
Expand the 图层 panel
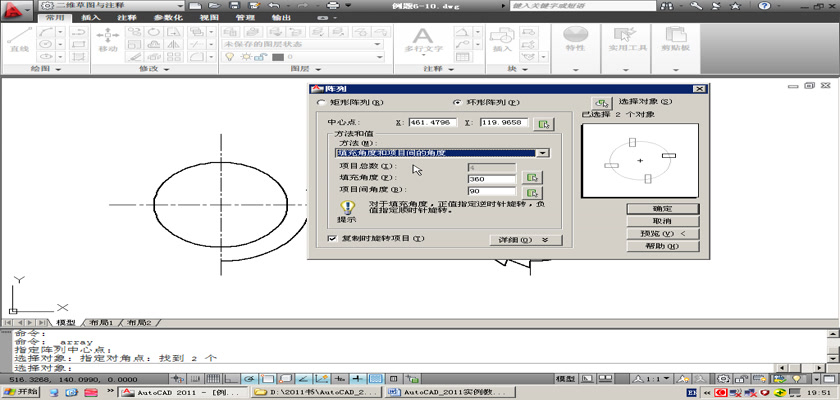click(306, 69)
